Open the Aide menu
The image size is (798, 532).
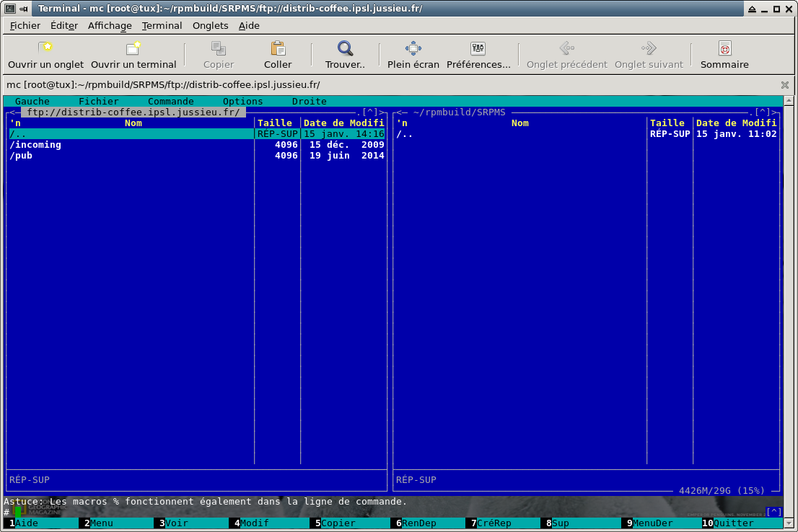click(249, 25)
